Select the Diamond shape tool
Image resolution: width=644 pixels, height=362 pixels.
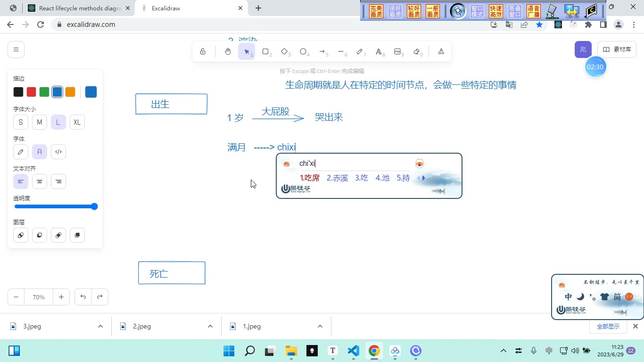(x=284, y=51)
